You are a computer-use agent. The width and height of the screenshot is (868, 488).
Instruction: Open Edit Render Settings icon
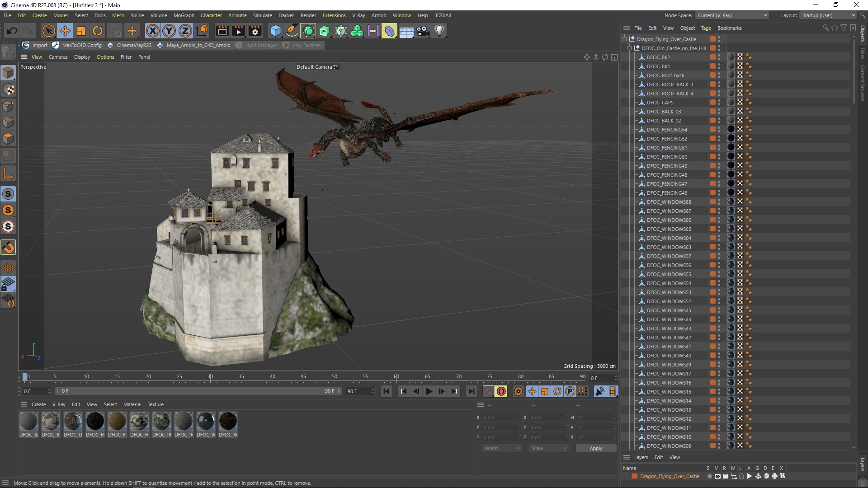coord(255,31)
